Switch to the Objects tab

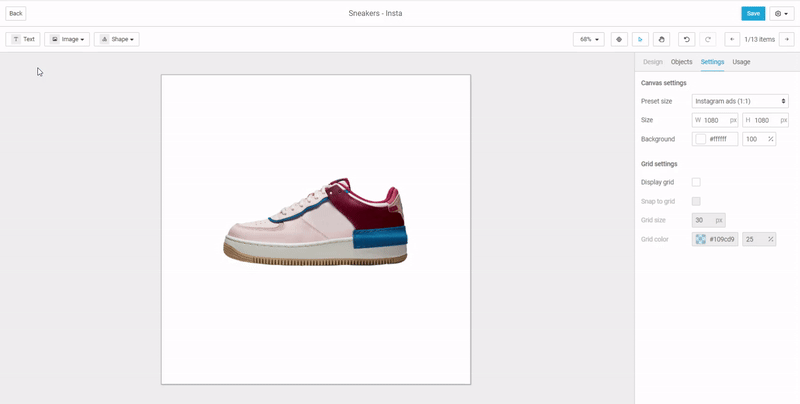pyautogui.click(x=681, y=62)
